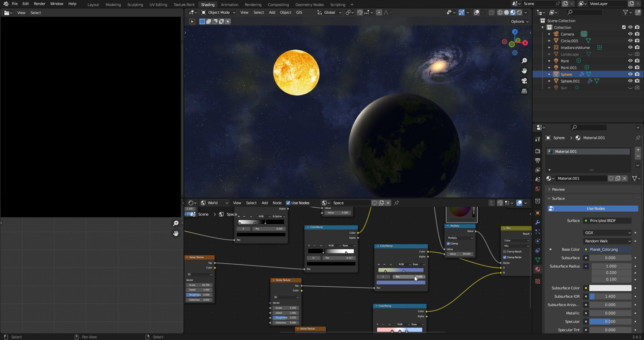Expand the Camera item in outliner

click(x=550, y=34)
